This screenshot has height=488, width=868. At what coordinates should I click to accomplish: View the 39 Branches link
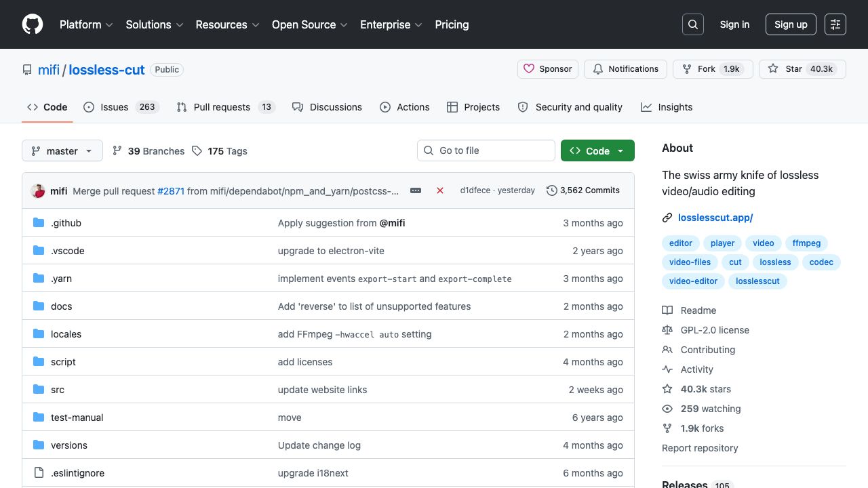[x=149, y=151]
